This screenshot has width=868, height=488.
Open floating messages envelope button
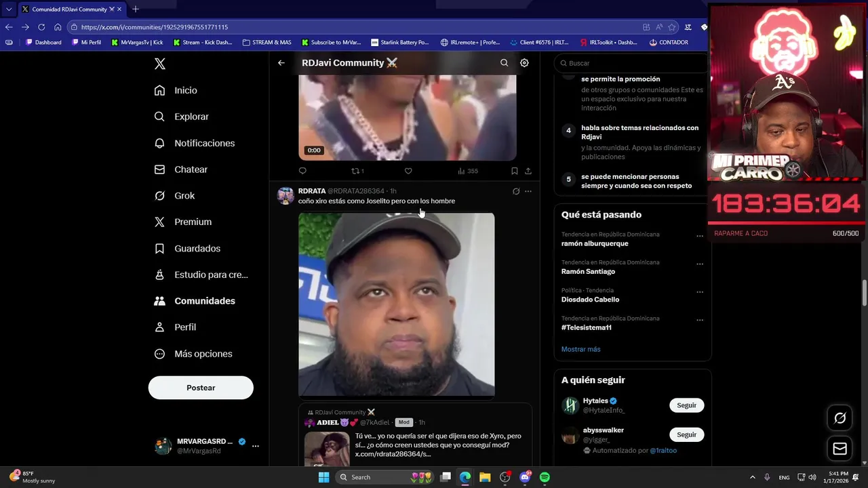click(840, 449)
